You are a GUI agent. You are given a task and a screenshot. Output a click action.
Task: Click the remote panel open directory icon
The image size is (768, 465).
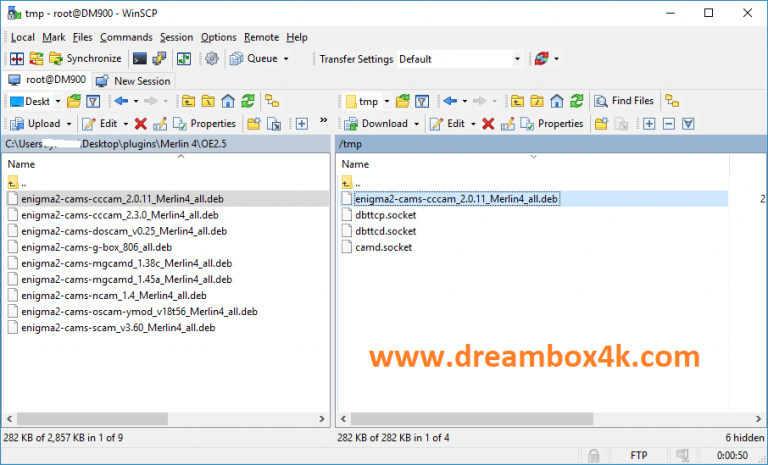[403, 101]
